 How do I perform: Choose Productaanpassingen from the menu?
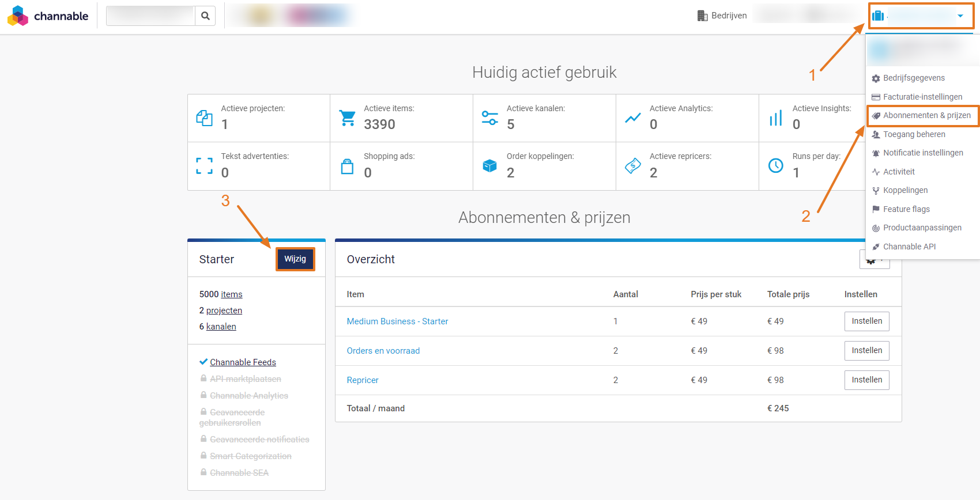922,228
